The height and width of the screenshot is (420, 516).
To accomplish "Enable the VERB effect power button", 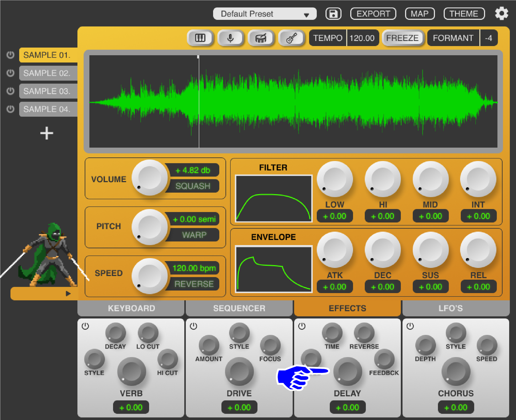I will click(85, 326).
